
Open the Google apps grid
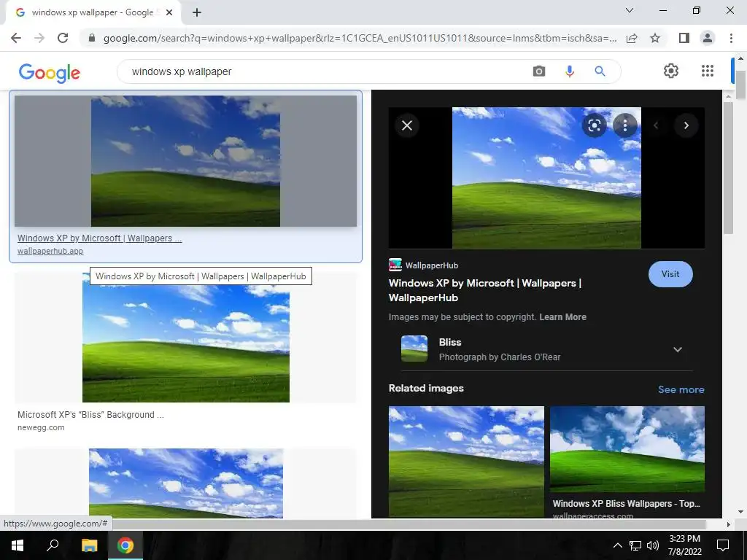pos(708,71)
